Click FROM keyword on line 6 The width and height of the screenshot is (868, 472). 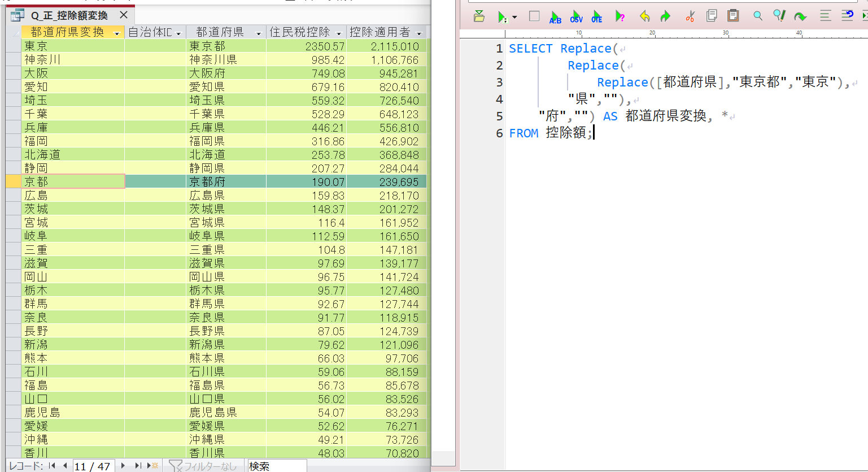pos(524,133)
